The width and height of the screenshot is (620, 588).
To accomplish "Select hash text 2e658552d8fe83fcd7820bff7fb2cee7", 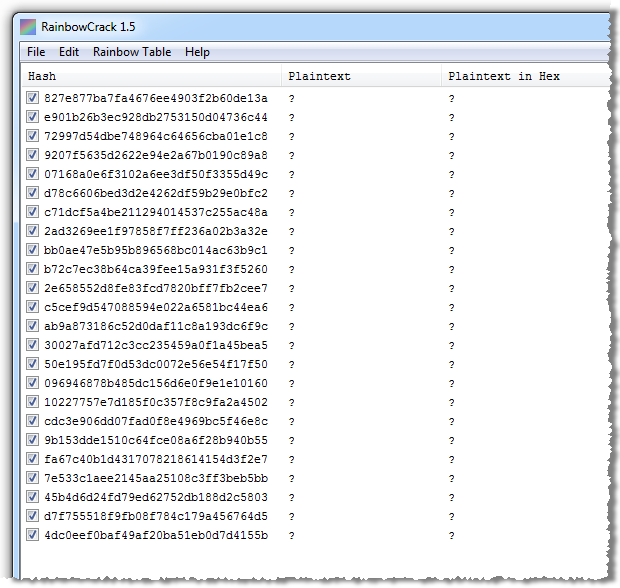I will (x=156, y=288).
